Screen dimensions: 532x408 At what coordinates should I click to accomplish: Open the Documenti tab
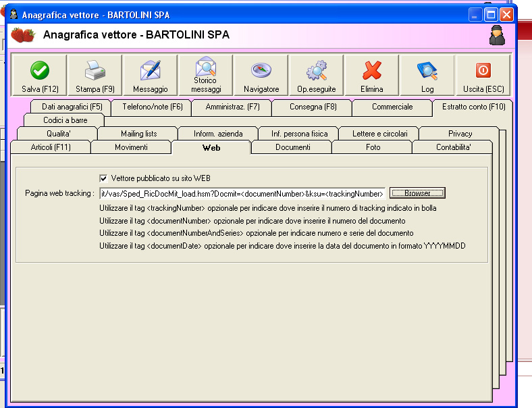click(x=292, y=147)
